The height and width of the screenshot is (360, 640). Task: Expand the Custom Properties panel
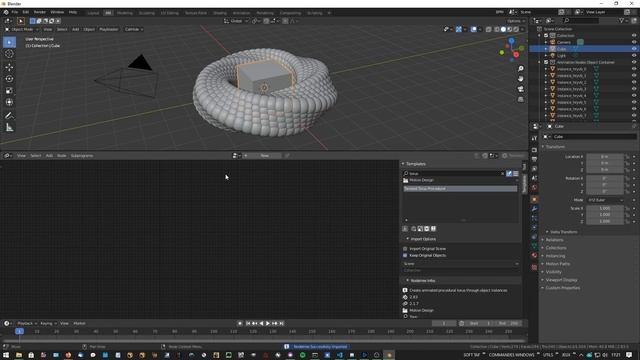[x=562, y=288]
